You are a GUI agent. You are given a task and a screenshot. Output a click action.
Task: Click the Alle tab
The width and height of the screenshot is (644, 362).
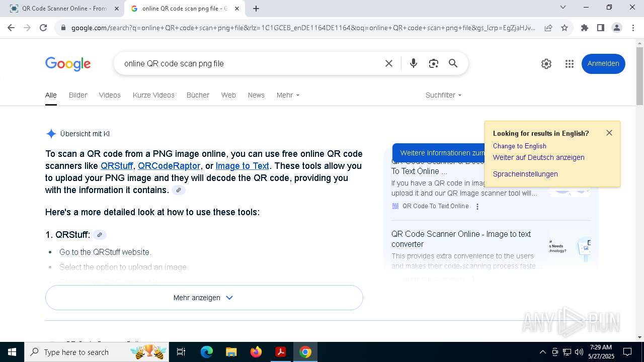point(51,95)
